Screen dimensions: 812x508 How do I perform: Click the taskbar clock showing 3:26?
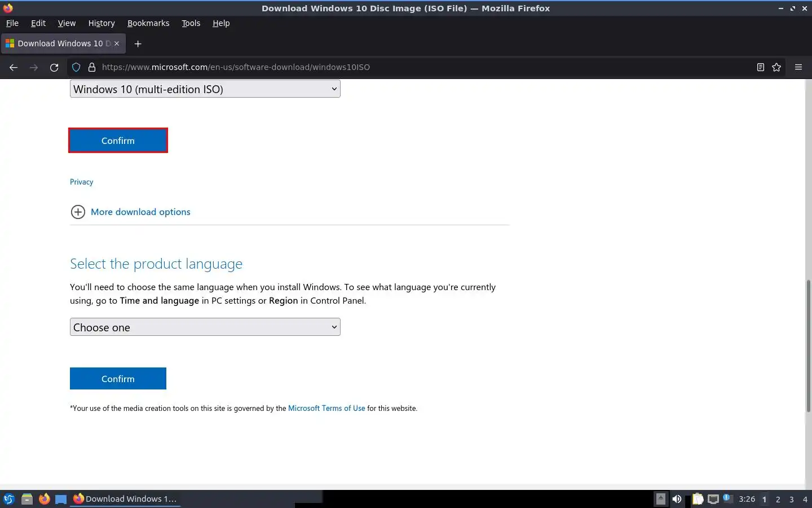(747, 499)
